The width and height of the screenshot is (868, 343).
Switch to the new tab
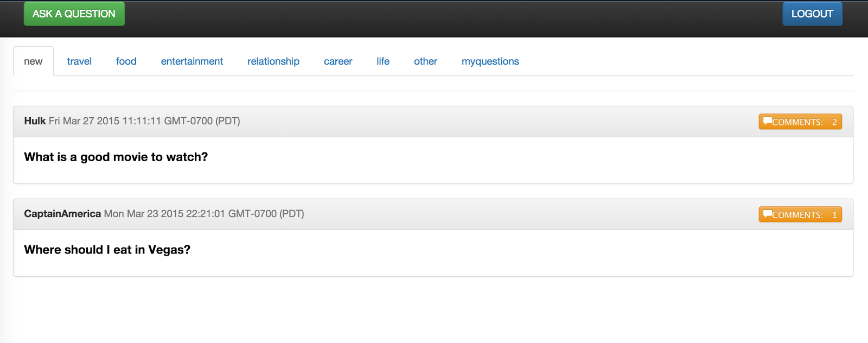pyautogui.click(x=33, y=61)
